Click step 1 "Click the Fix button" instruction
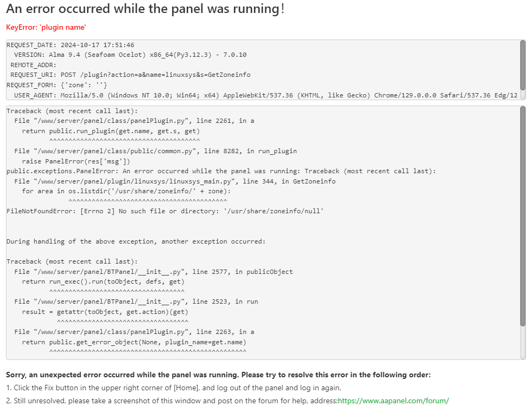The width and height of the screenshot is (532, 413). tap(173, 388)
